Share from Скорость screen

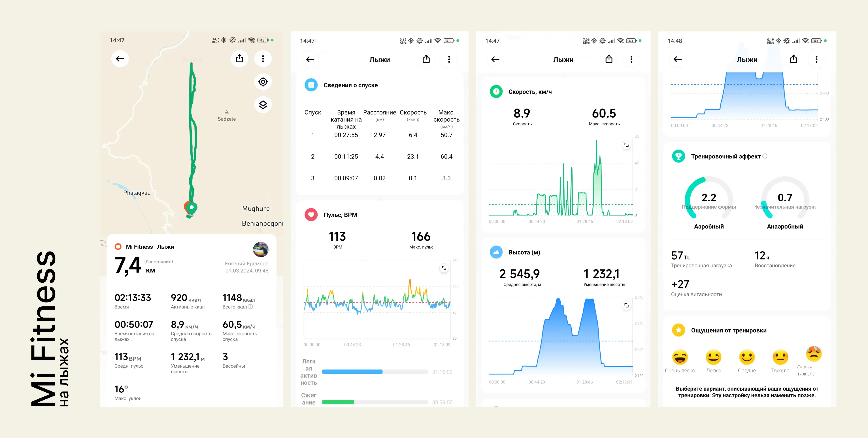click(x=609, y=59)
